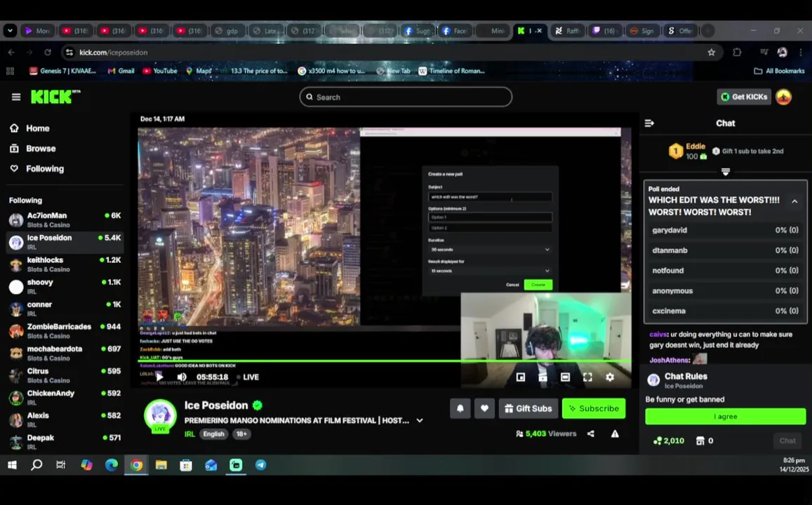Screen dimensions: 812x505
Task: Open Chrome apps grid in bookmarks bar
Action: point(10,71)
